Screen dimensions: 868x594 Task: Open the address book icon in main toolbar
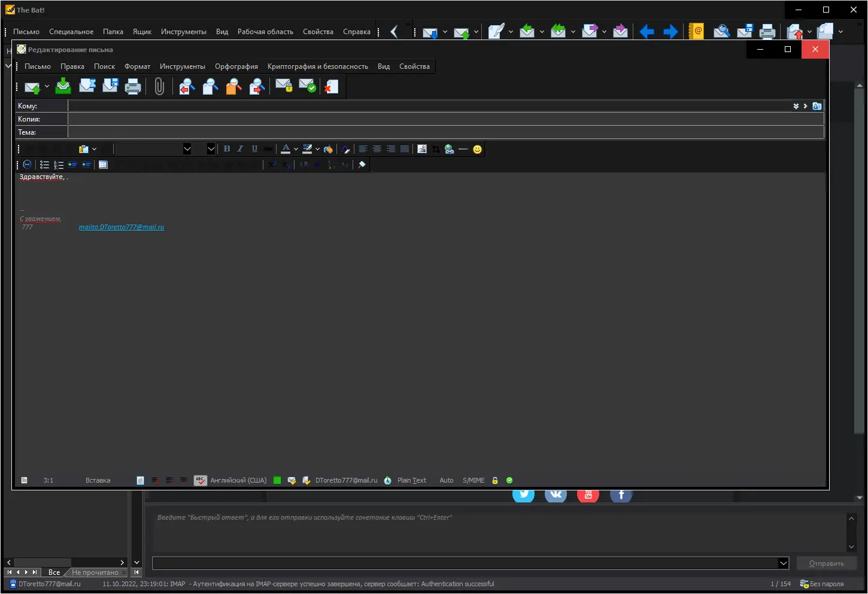pos(696,31)
